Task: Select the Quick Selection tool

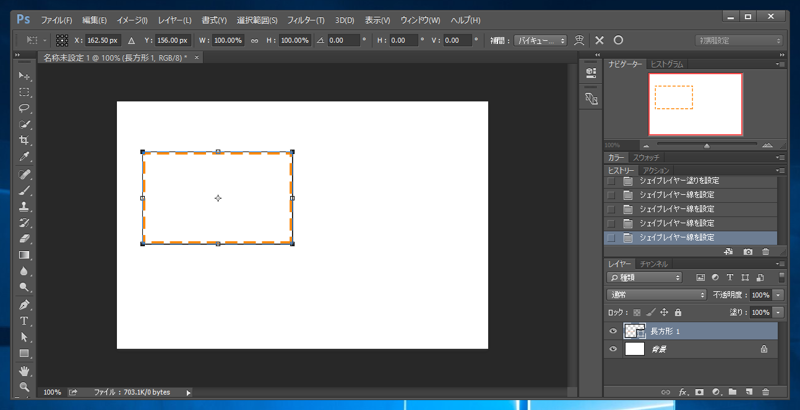Action: (x=24, y=124)
